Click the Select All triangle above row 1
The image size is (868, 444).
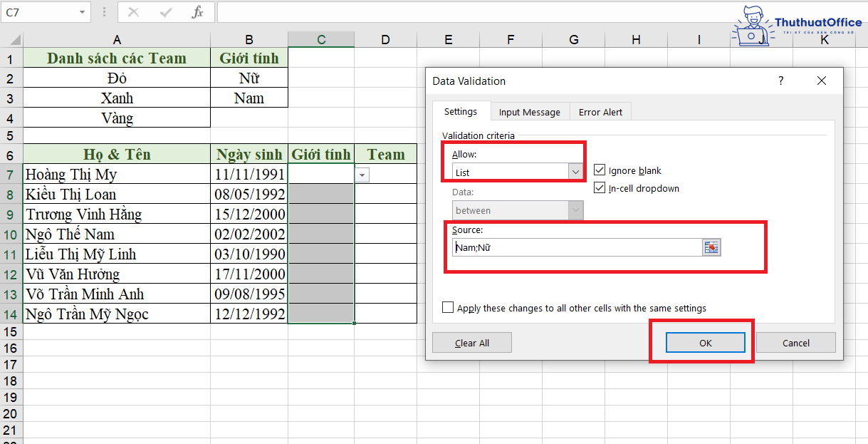point(15,38)
